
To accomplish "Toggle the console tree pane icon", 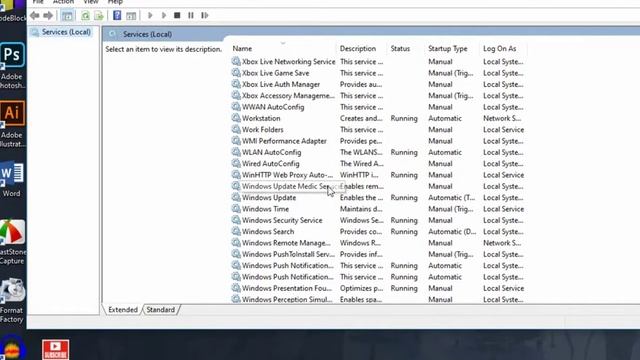I will coord(67,16).
